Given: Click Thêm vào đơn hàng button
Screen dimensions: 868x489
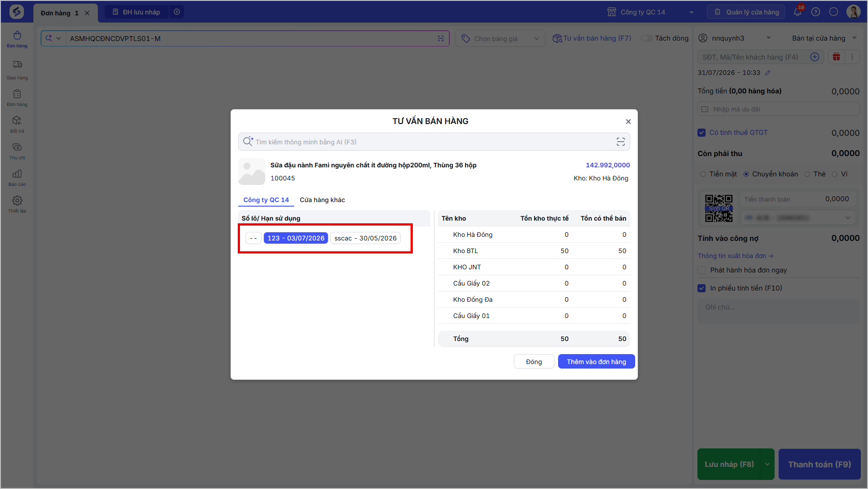Looking at the screenshot, I should pos(596,362).
